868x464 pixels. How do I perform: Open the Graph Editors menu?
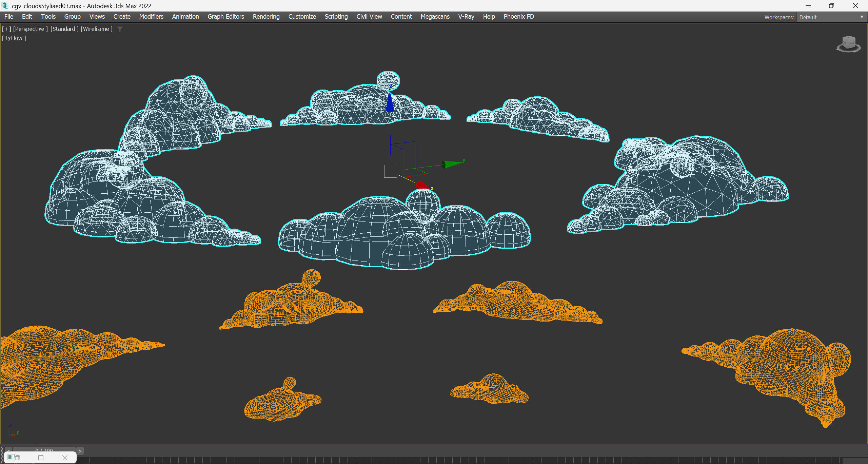point(226,17)
